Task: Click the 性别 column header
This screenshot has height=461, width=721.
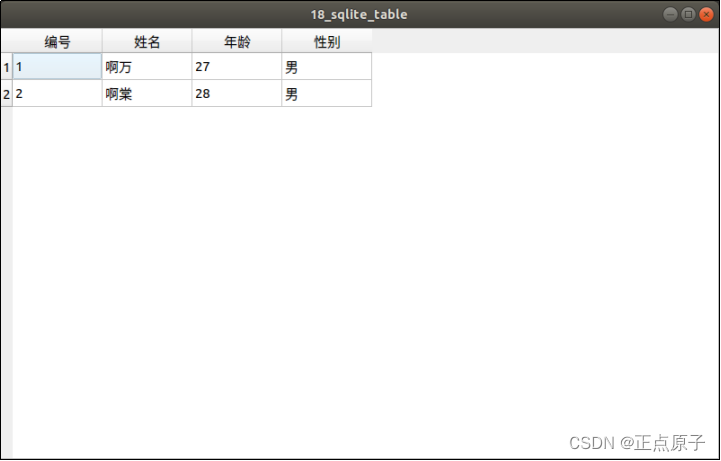Action: pos(326,42)
